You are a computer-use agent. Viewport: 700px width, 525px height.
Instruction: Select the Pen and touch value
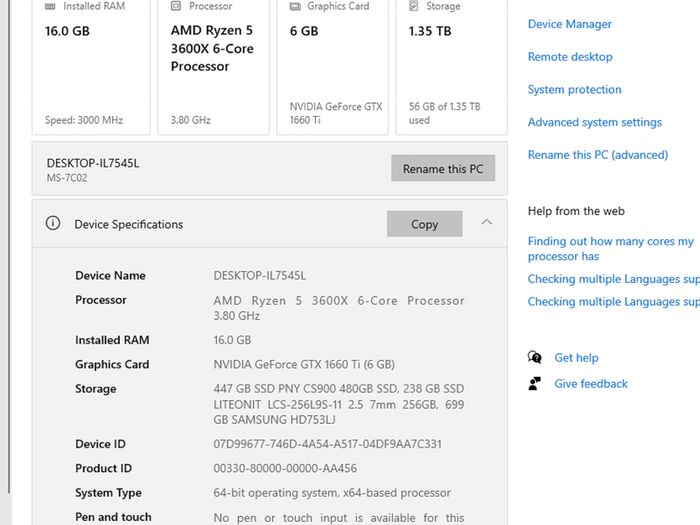click(339, 518)
